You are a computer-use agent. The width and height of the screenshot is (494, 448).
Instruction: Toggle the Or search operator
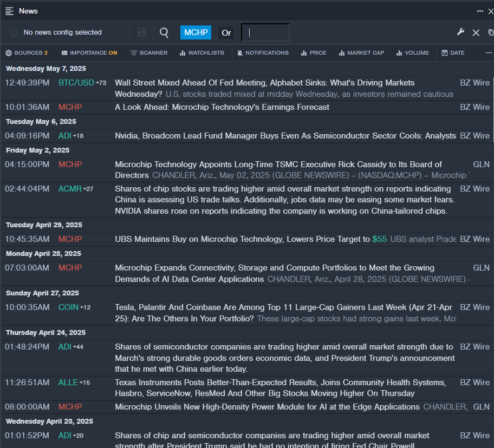pyautogui.click(x=226, y=32)
